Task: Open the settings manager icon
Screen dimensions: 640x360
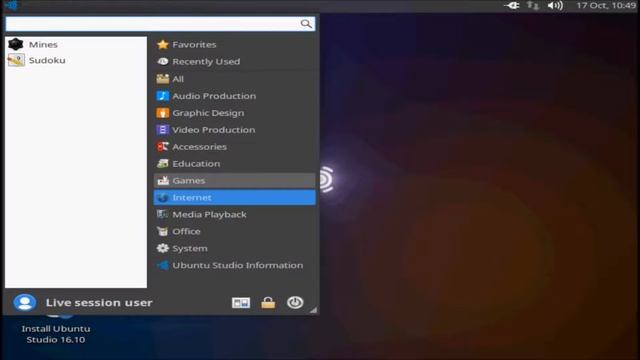Action: (241, 303)
